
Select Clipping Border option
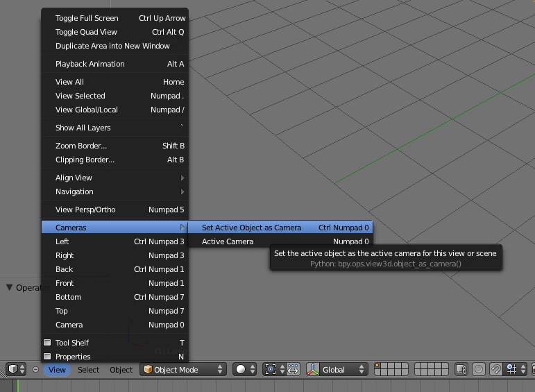(x=115, y=160)
